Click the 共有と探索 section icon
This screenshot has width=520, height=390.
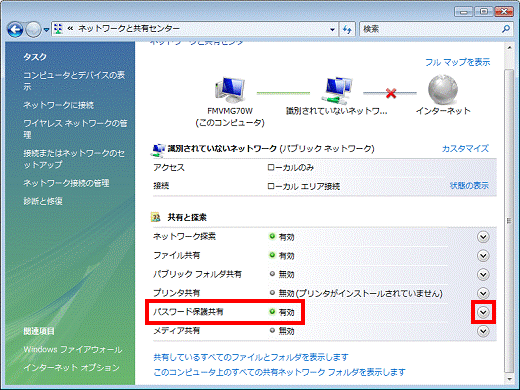156,217
